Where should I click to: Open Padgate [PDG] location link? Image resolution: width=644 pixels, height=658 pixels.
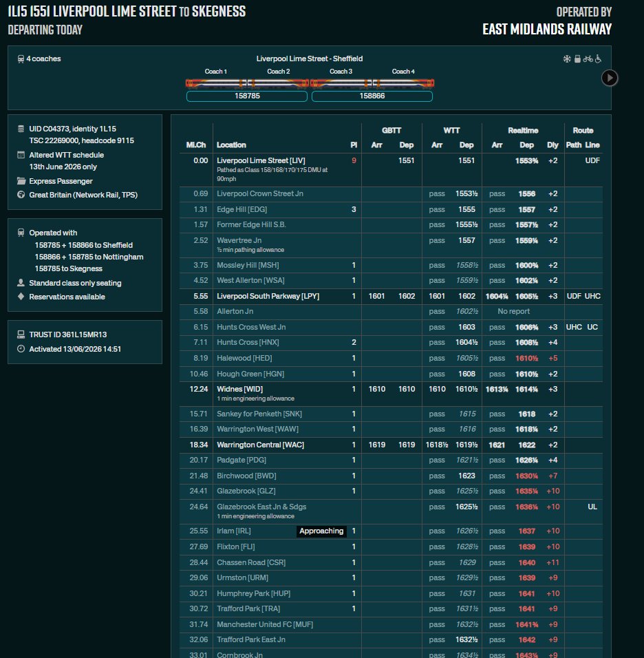point(241,460)
